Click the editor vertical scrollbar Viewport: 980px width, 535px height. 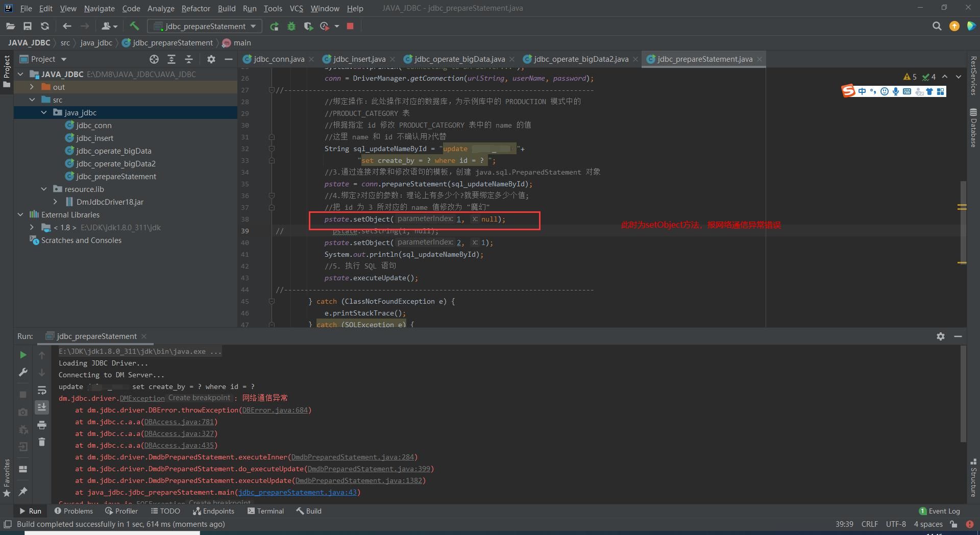coord(963,222)
